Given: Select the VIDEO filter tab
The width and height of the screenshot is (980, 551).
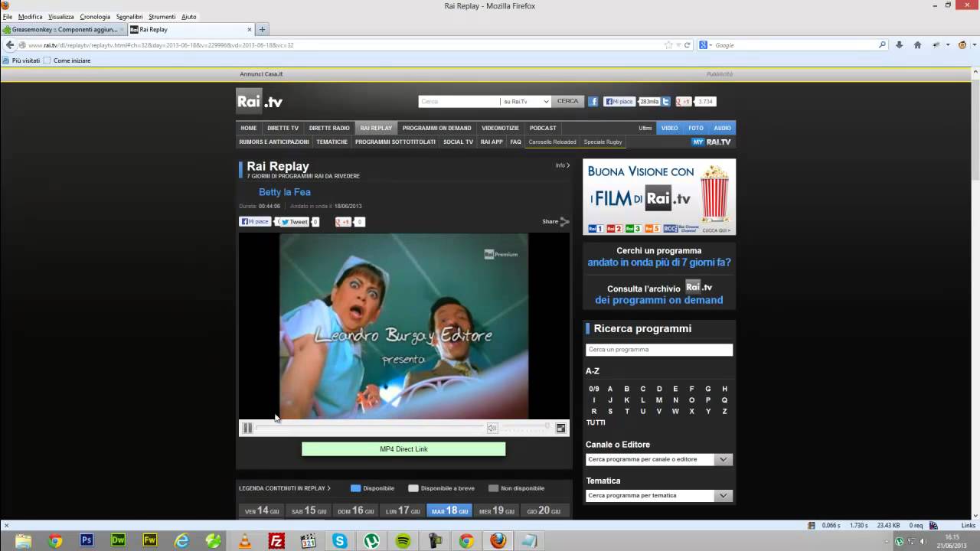Looking at the screenshot, I should (x=670, y=128).
